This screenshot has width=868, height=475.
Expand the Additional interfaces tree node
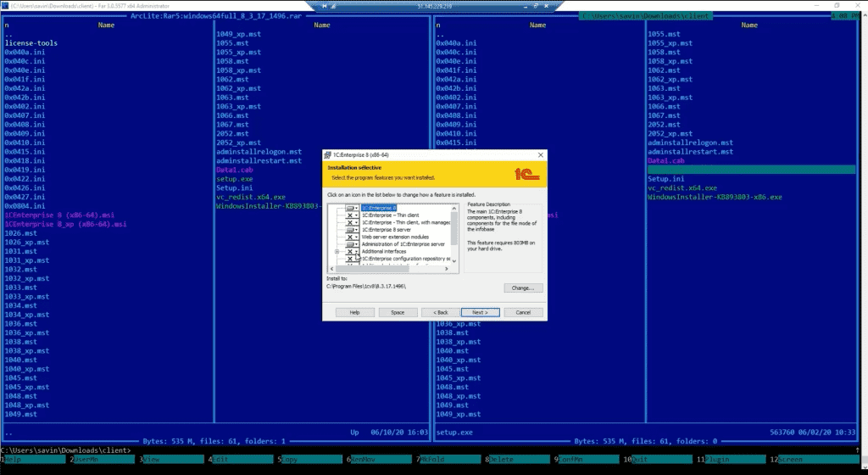337,251
